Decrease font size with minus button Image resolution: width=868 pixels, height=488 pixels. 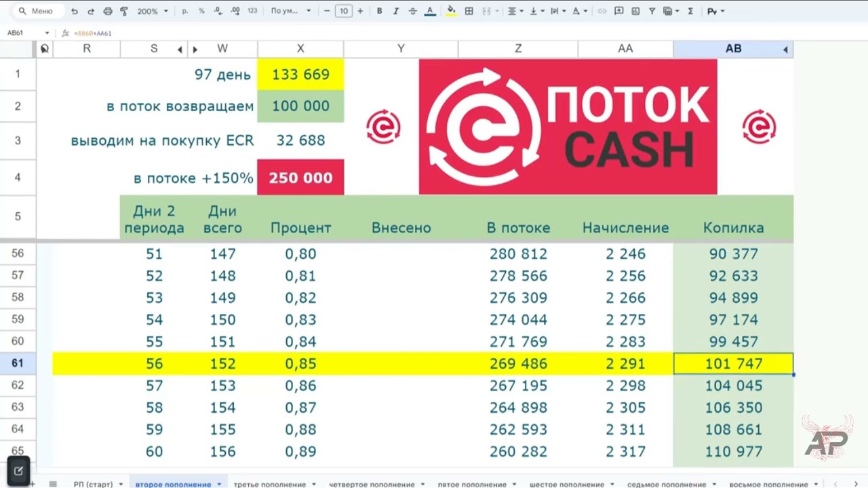pyautogui.click(x=327, y=12)
